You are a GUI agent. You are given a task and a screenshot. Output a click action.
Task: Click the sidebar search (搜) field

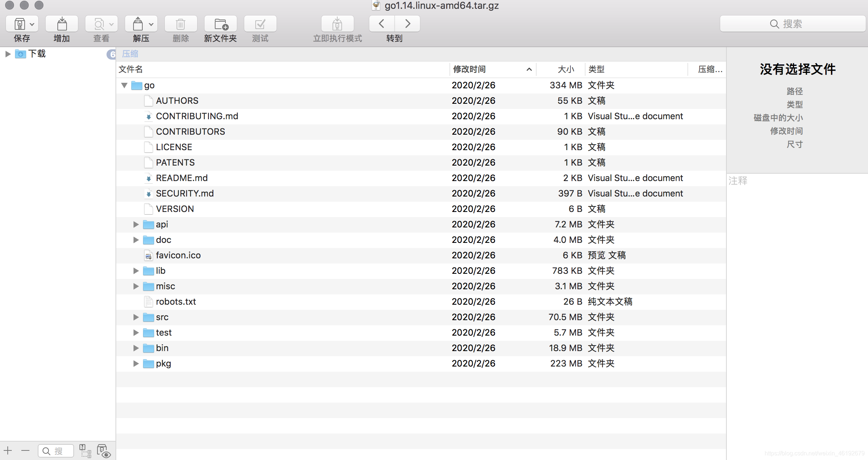[56, 451]
